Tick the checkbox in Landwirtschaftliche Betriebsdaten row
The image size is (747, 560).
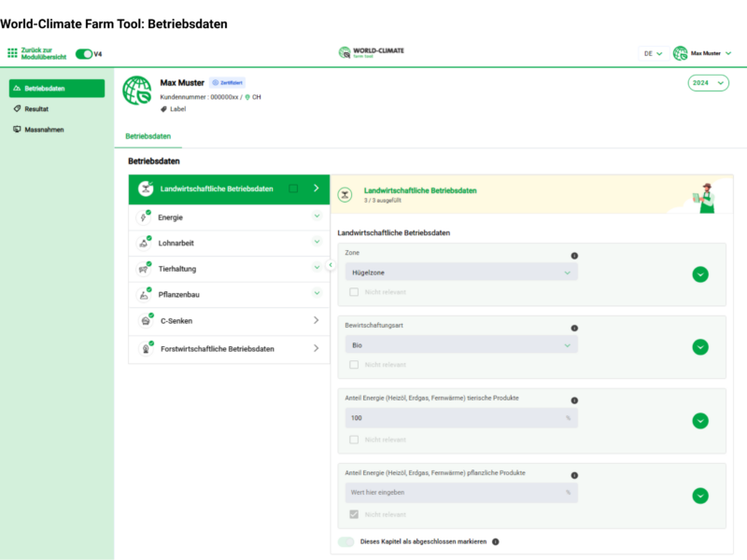pos(293,189)
